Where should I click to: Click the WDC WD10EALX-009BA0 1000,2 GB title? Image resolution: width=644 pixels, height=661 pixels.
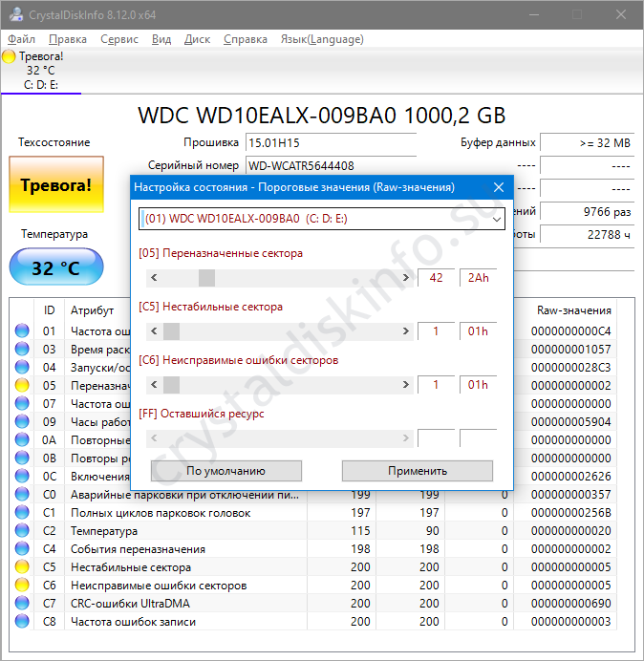[x=322, y=115]
